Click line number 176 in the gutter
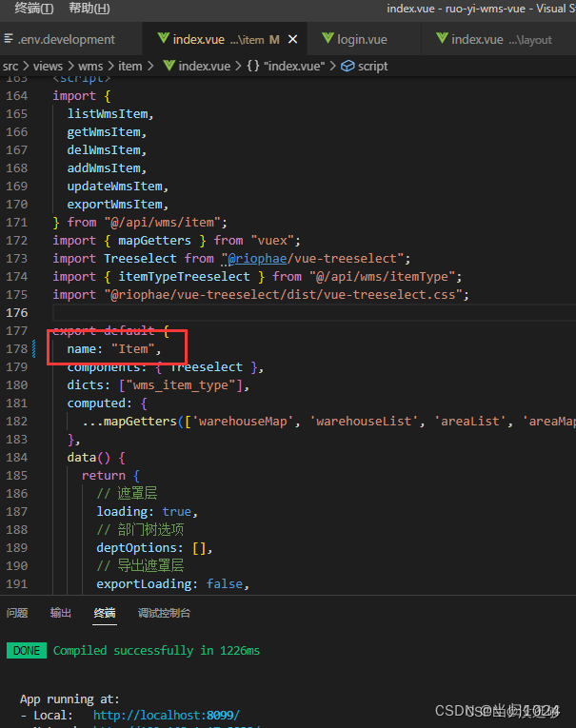 click(17, 313)
